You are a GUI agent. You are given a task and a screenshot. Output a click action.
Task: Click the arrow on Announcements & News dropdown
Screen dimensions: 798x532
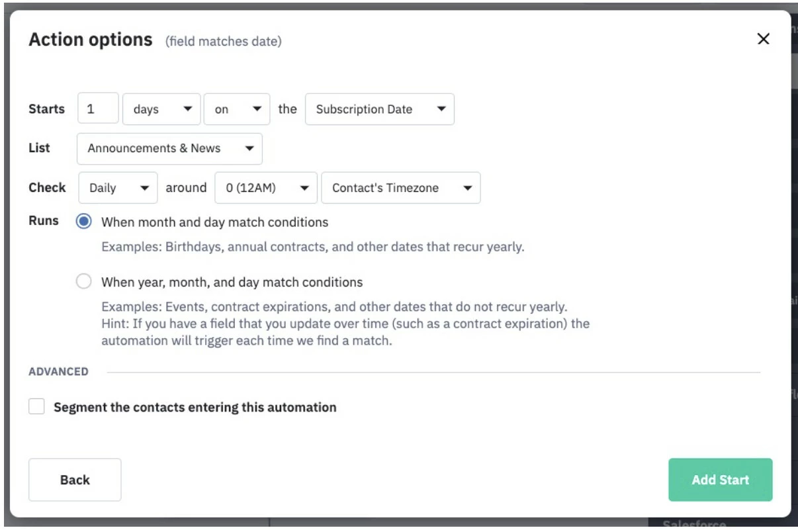tap(249, 149)
